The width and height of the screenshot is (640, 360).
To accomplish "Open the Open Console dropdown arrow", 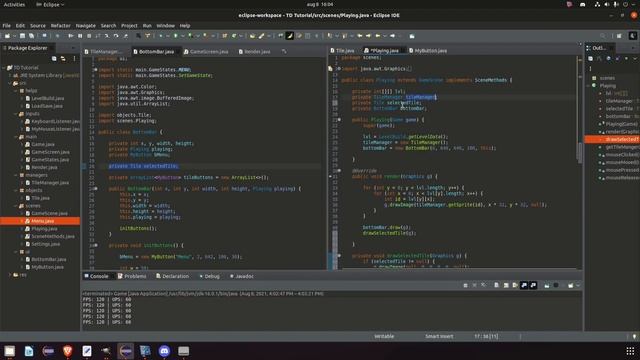I will point(577,285).
